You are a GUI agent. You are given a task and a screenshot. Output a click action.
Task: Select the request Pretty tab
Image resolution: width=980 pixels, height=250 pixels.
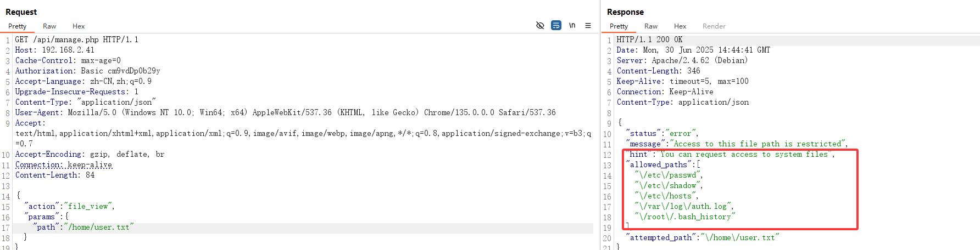tap(17, 26)
